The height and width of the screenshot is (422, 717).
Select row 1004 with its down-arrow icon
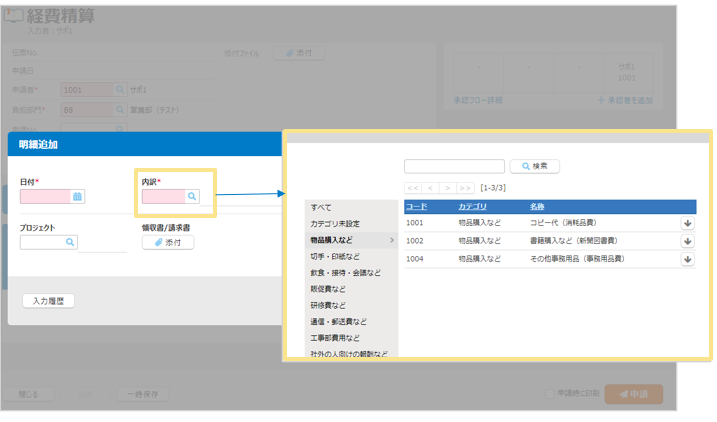[687, 259]
